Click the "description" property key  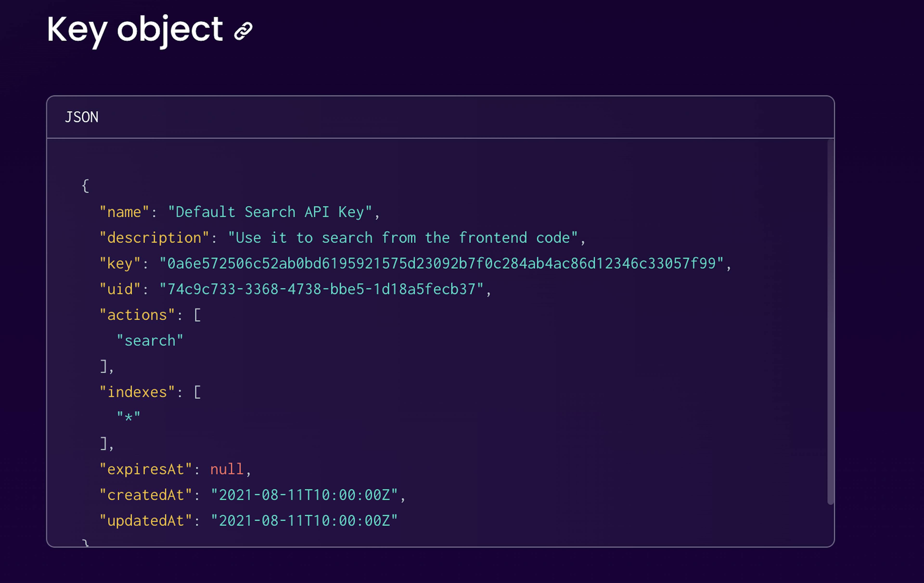click(154, 238)
